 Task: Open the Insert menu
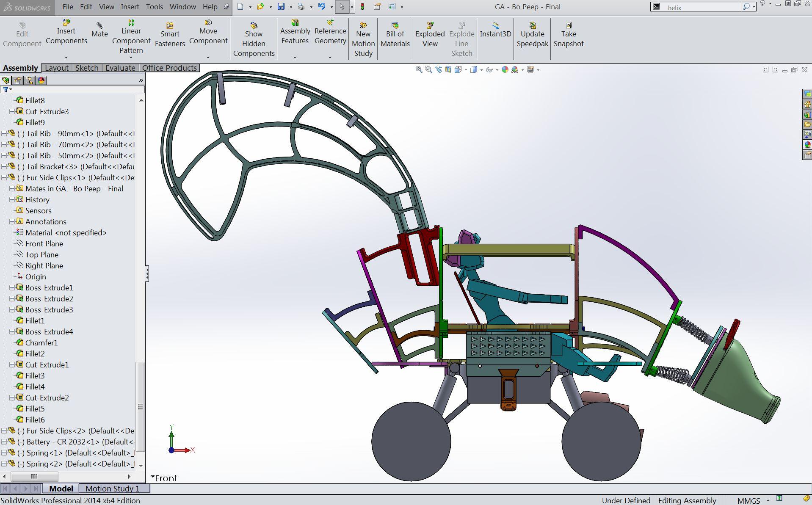pyautogui.click(x=130, y=7)
